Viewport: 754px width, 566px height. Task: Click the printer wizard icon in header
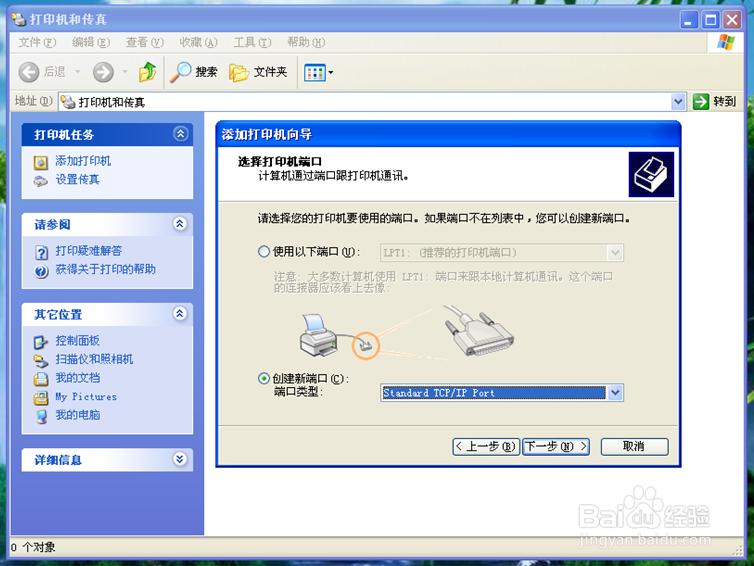point(651,175)
